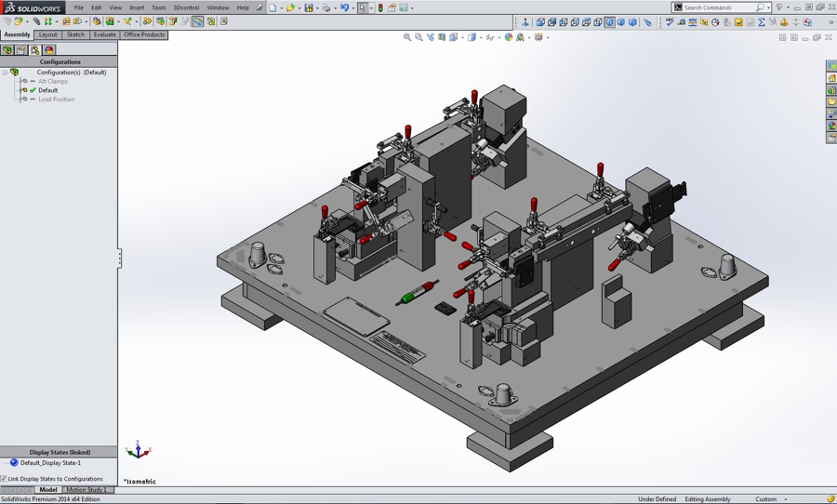Click the Edit Appearance color ball icon
Viewport: 837px width, 504px height.
pos(508,37)
